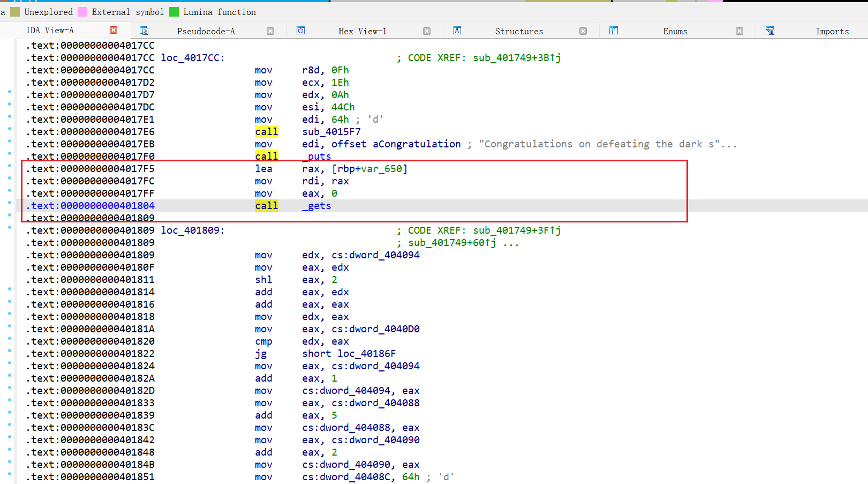Click the Imports tab icon
868x484 pixels.
click(x=770, y=31)
